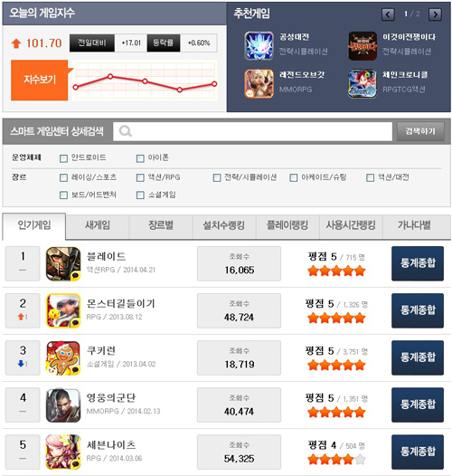Go to next recommended games page arrow
The height and width of the screenshot is (476, 452).
435,14
